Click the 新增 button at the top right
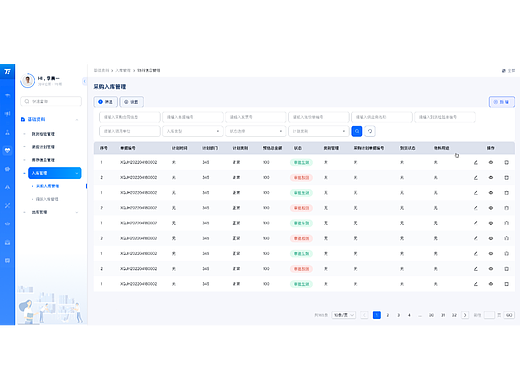This screenshot has width=520, height=390. [502, 102]
